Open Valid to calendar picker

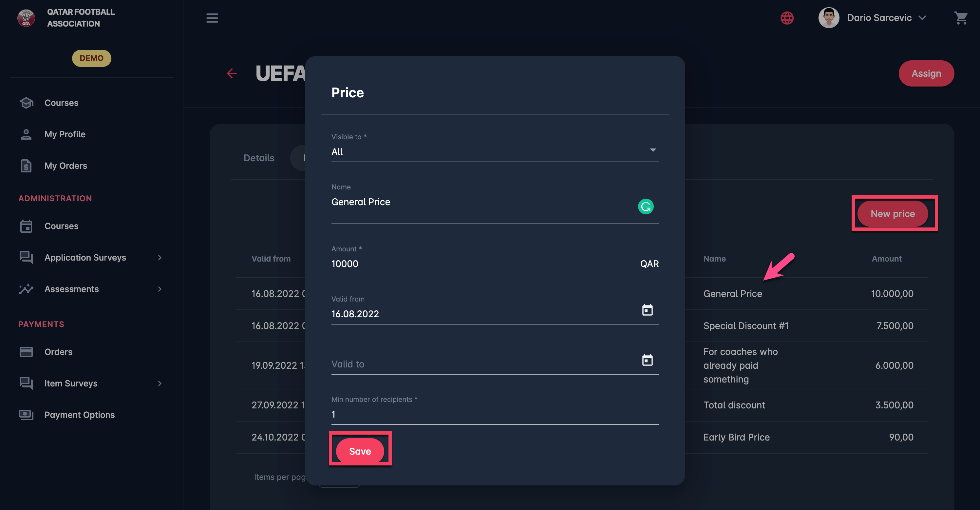point(647,360)
